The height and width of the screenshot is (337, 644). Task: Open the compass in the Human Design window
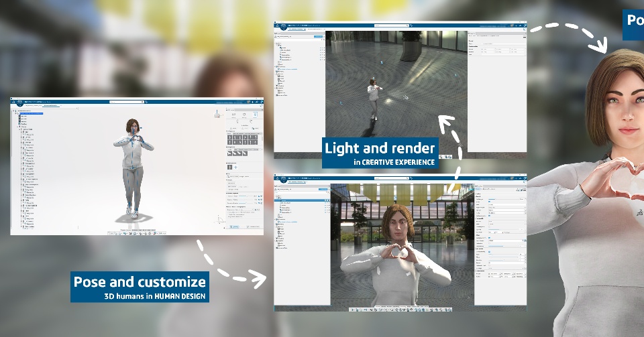tap(19, 103)
